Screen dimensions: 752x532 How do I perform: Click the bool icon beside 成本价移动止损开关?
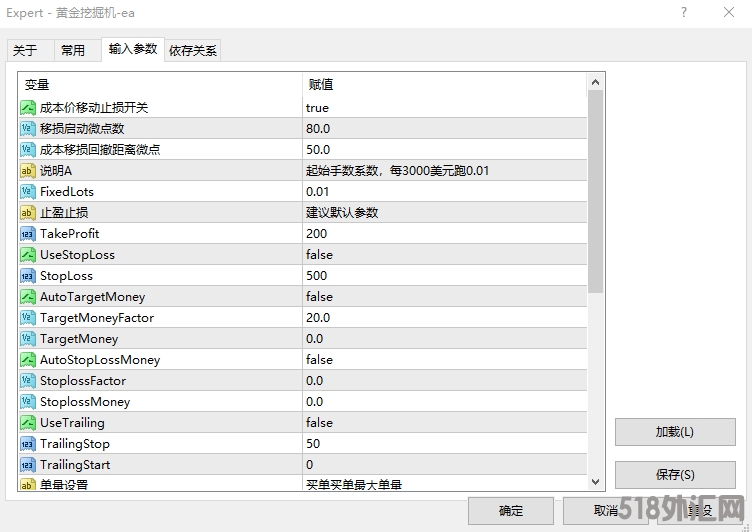tap(28, 107)
